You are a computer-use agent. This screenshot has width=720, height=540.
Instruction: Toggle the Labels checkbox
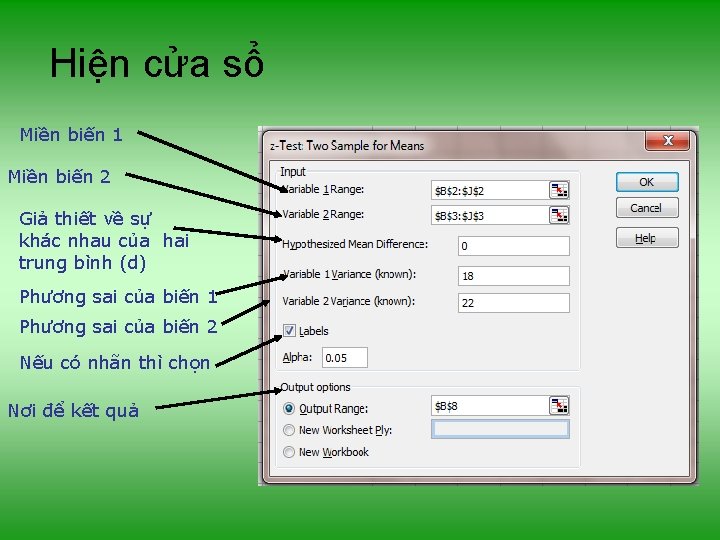[x=289, y=331]
